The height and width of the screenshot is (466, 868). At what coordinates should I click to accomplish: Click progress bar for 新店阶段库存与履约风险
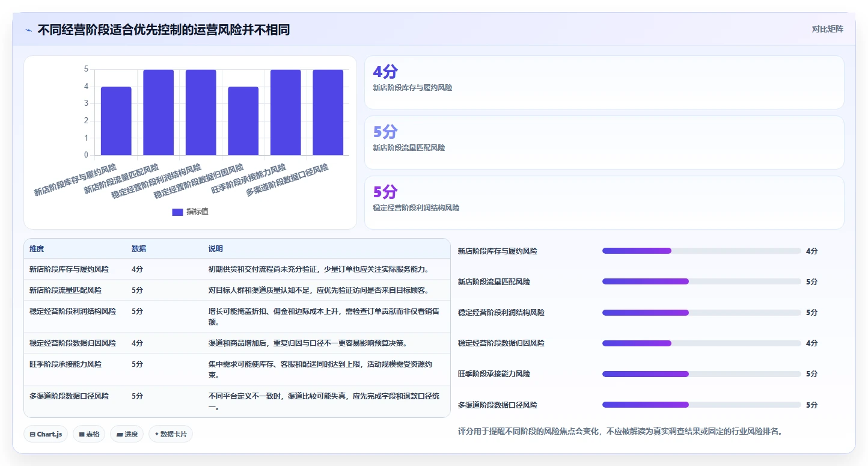click(x=701, y=251)
